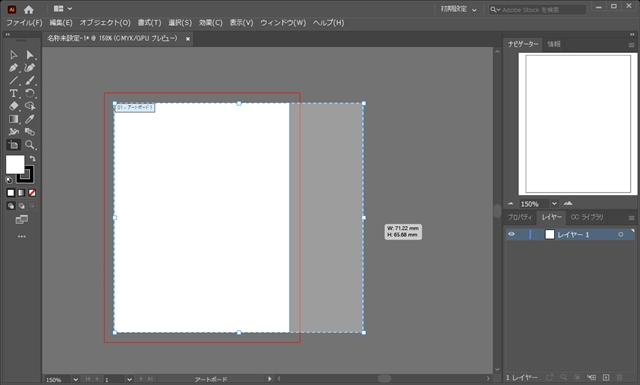Open the 選択(S) menu
This screenshot has width=640, height=385.
180,23
